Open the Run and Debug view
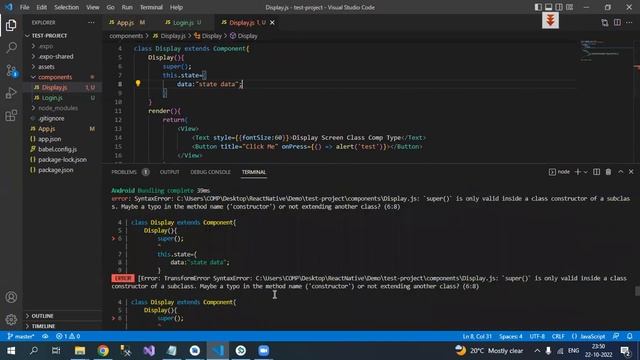The image size is (640, 360). (x=11, y=93)
